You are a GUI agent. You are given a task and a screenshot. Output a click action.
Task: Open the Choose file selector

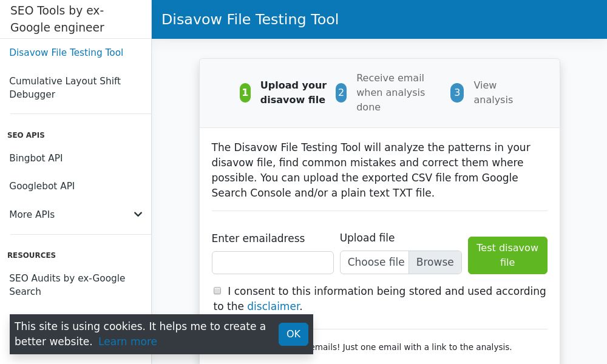(x=376, y=262)
